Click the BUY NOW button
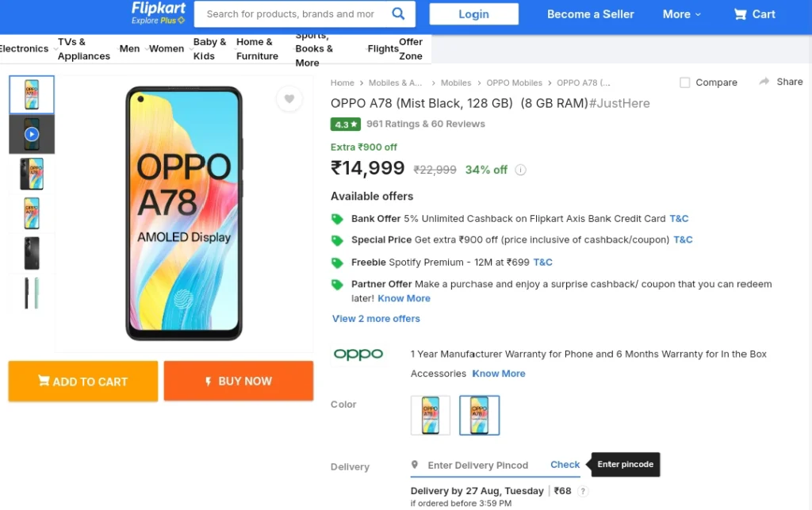The image size is (812, 510). pyautogui.click(x=238, y=381)
